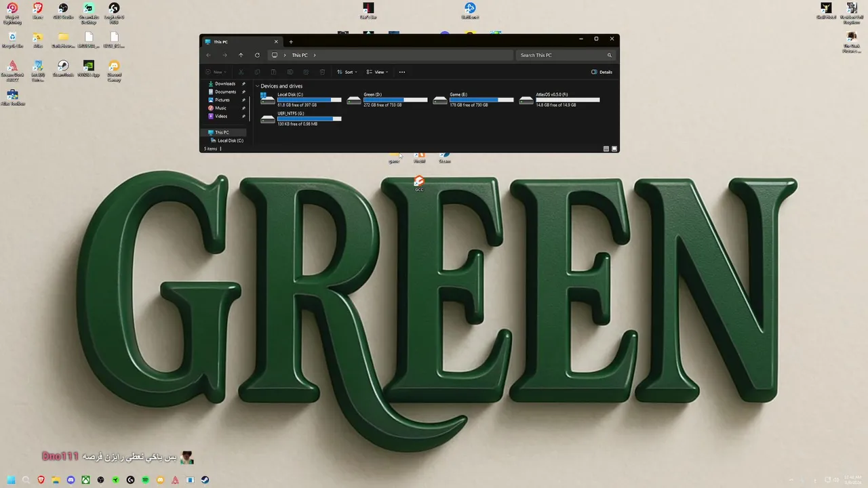Click the Local Disk (C:) capacity bar
Image resolution: width=868 pixels, height=488 pixels.
pyautogui.click(x=309, y=100)
